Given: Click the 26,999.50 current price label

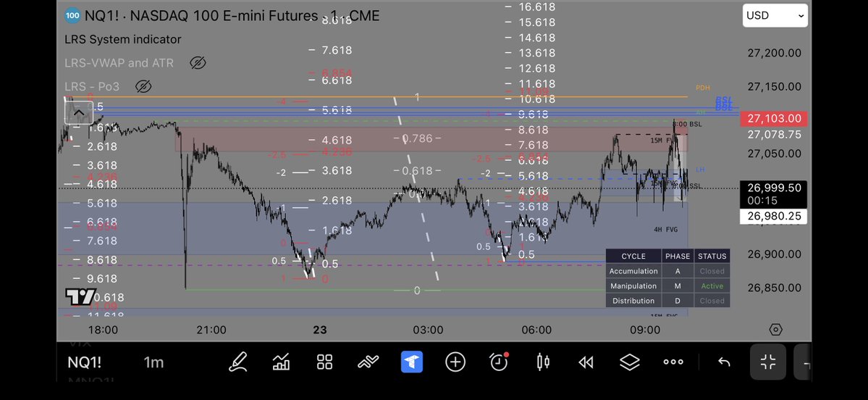Looking at the screenshot, I should pos(774,194).
